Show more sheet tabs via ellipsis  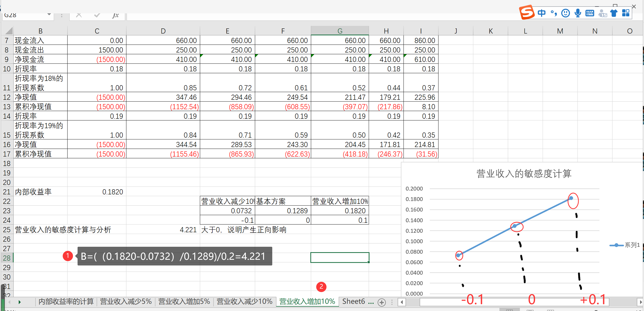click(x=371, y=302)
